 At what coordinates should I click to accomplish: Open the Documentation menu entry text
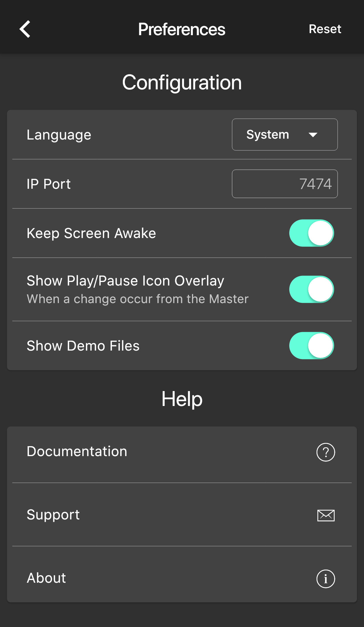pos(77,451)
